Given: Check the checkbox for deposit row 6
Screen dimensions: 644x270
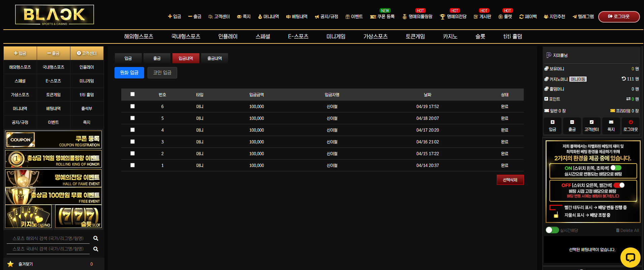Looking at the screenshot, I should coord(132,106).
